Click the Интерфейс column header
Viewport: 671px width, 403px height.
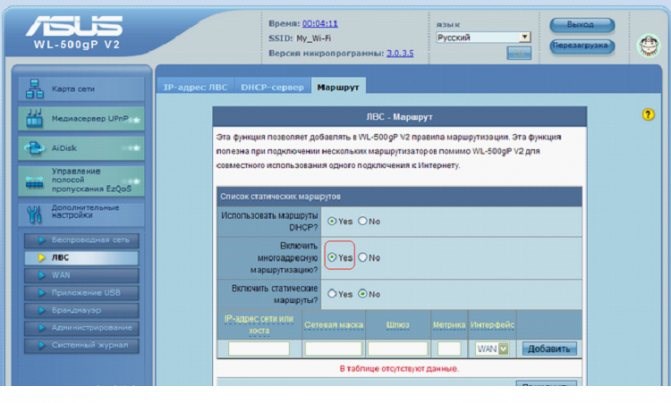(x=492, y=325)
